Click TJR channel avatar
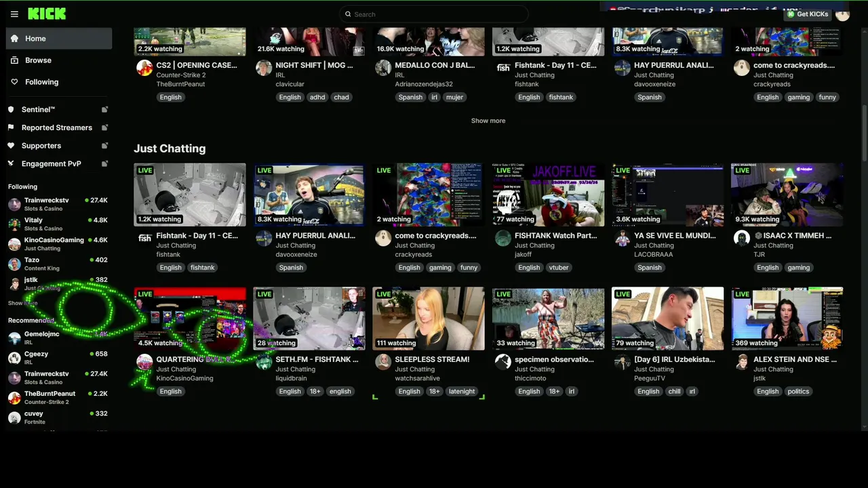 point(741,238)
